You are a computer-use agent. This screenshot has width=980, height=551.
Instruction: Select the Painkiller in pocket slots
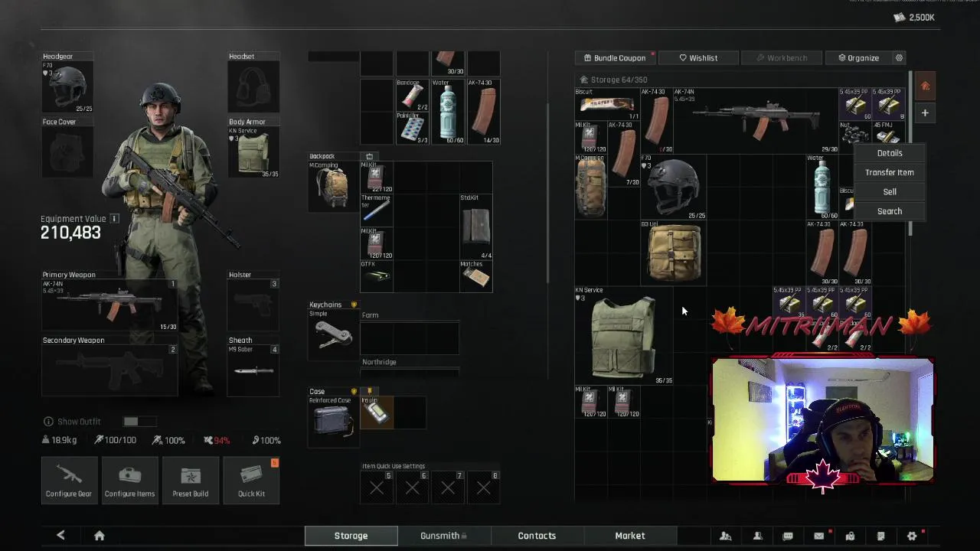[412, 128]
